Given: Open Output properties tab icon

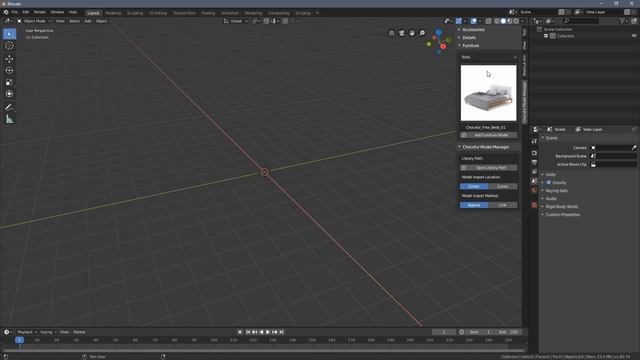Looking at the screenshot, I should click(x=534, y=162).
